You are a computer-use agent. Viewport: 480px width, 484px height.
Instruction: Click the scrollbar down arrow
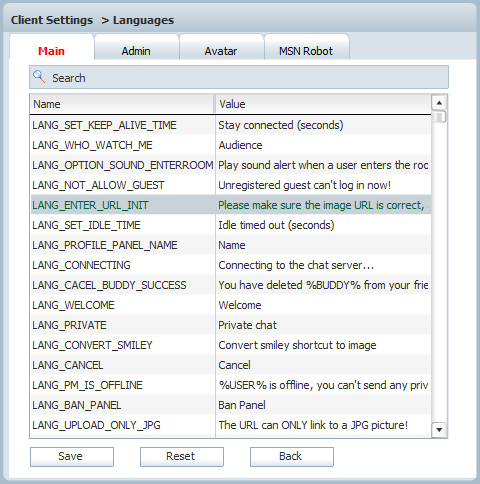point(439,430)
